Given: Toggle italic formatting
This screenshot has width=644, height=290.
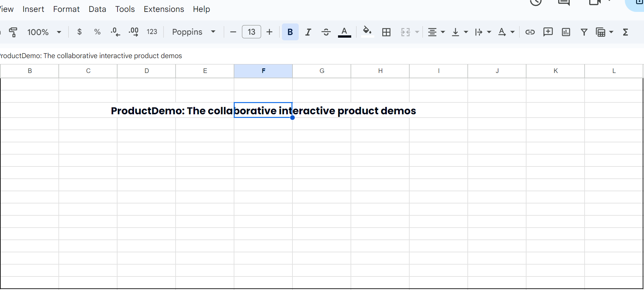Looking at the screenshot, I should click(x=308, y=32).
